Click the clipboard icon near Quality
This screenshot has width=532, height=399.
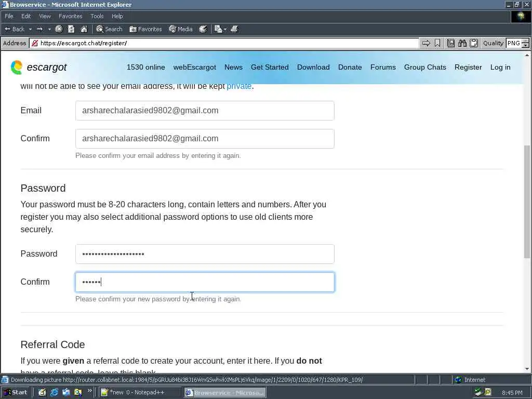pos(474,43)
